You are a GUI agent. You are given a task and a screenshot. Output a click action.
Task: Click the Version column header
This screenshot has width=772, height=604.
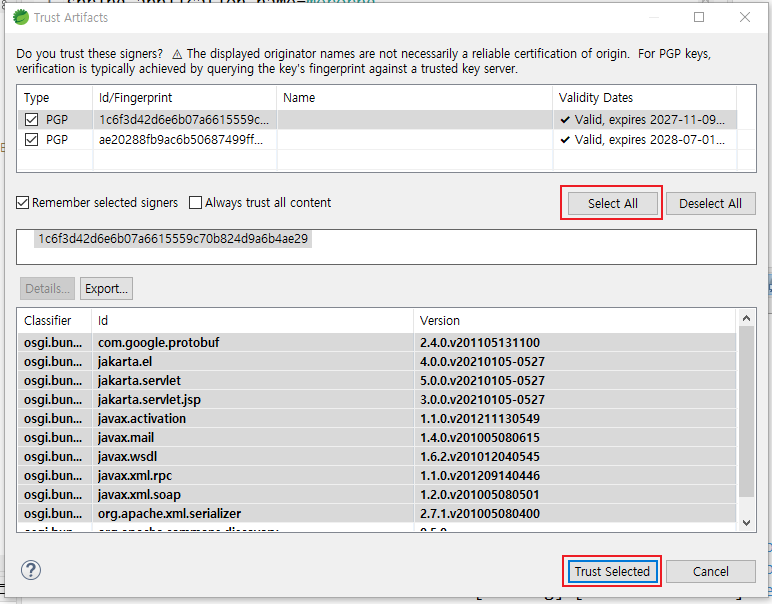coord(575,320)
